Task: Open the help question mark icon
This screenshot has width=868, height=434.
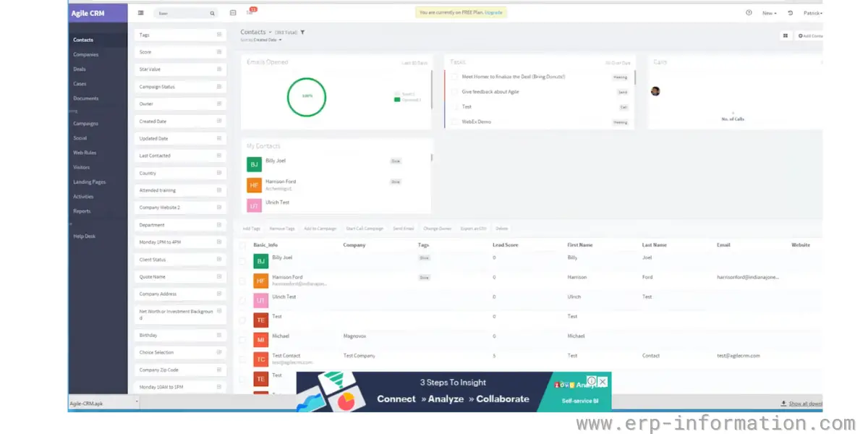Action: (749, 13)
